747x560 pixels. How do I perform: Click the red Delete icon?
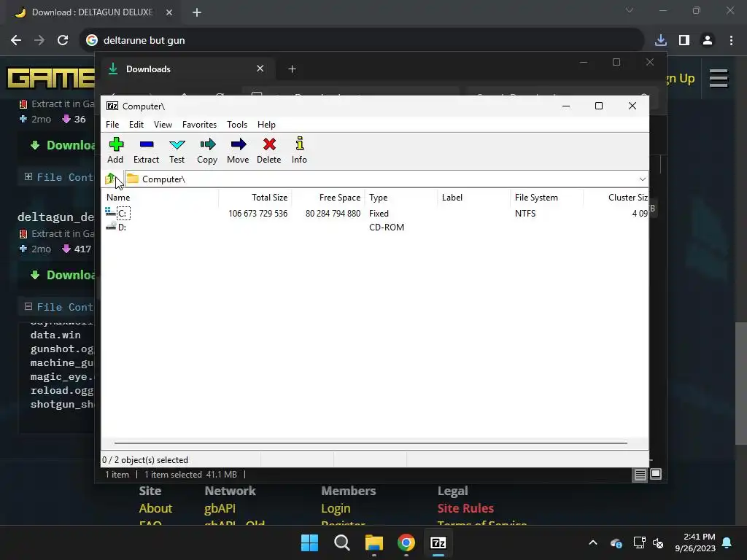(x=269, y=150)
